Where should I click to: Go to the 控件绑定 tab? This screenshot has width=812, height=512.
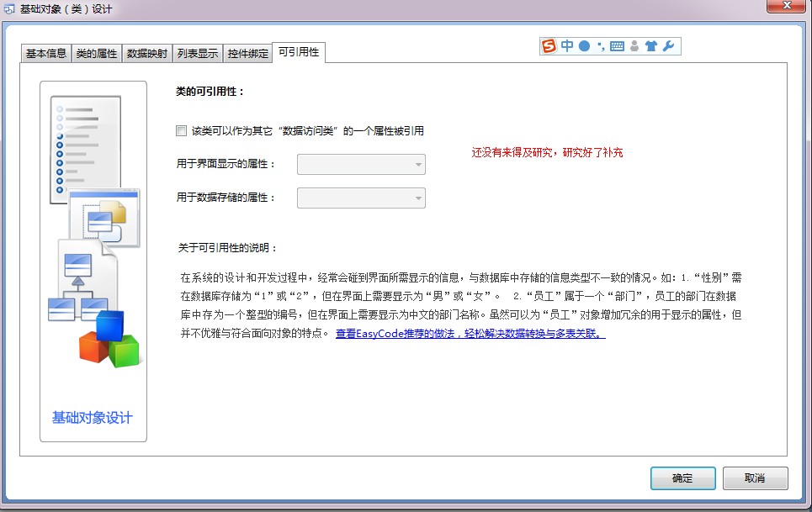point(248,53)
